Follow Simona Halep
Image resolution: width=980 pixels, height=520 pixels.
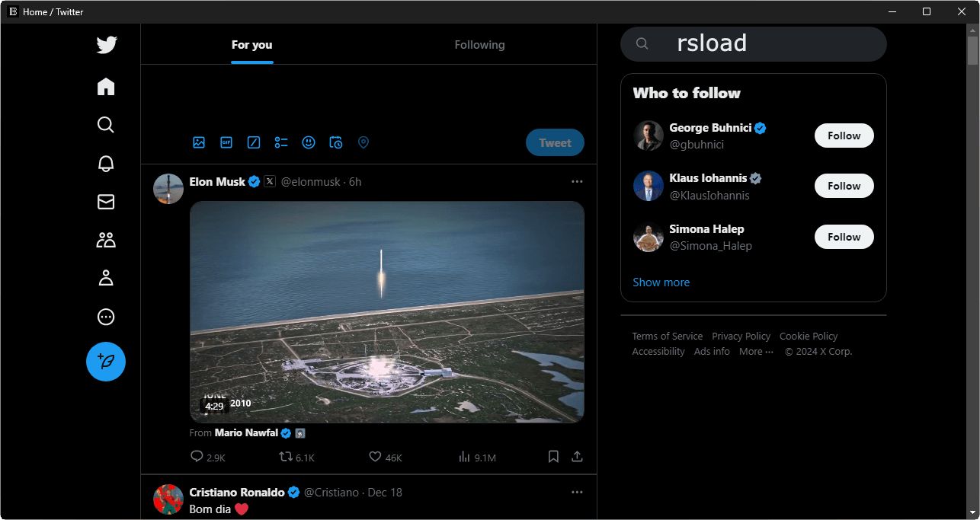tap(844, 237)
